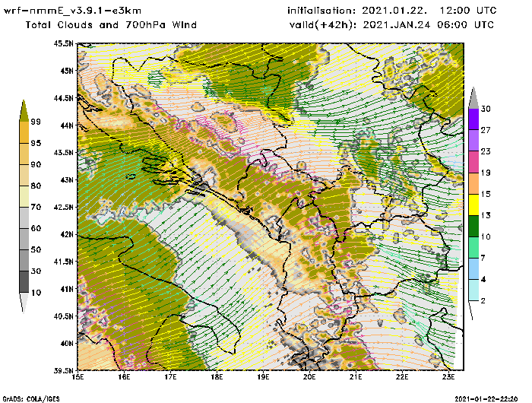This screenshot has height=403, width=532.
Task: Click the 45N latitude label
Action: (x=67, y=71)
